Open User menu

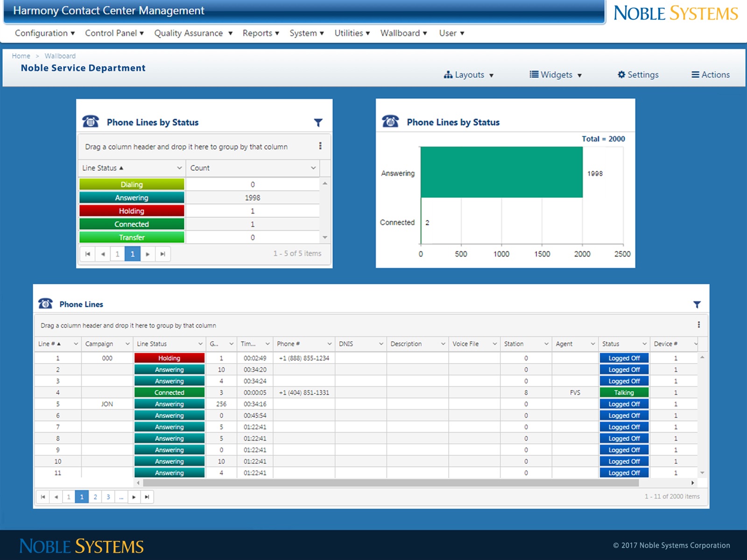coord(452,33)
